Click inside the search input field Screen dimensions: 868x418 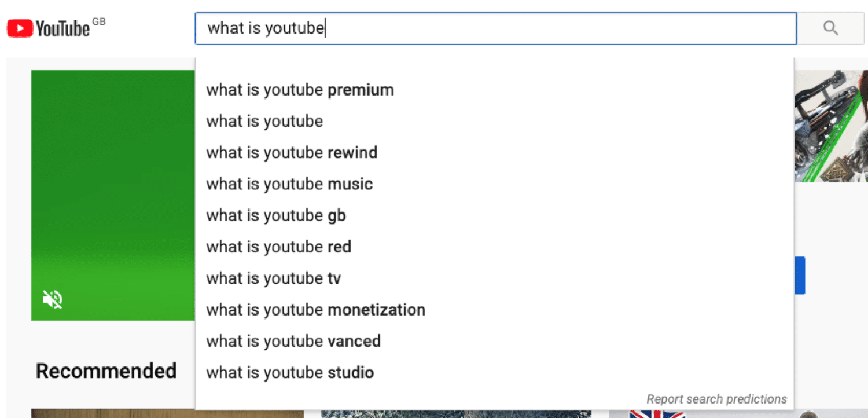pos(495,28)
